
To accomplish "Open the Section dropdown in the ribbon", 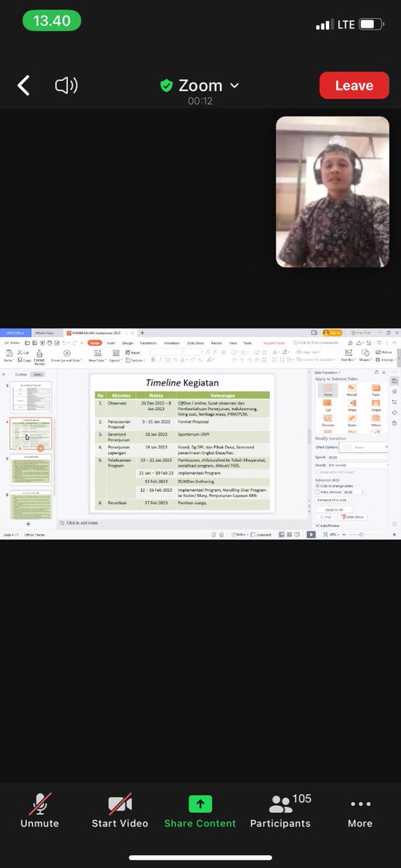I will [135, 359].
